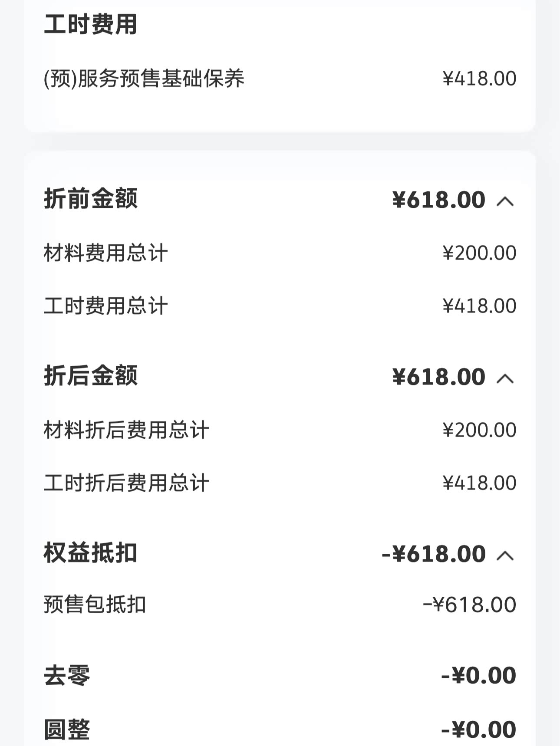
Task: Tap the ¥200.00 amount beside 材料费用总计
Action: (x=479, y=253)
